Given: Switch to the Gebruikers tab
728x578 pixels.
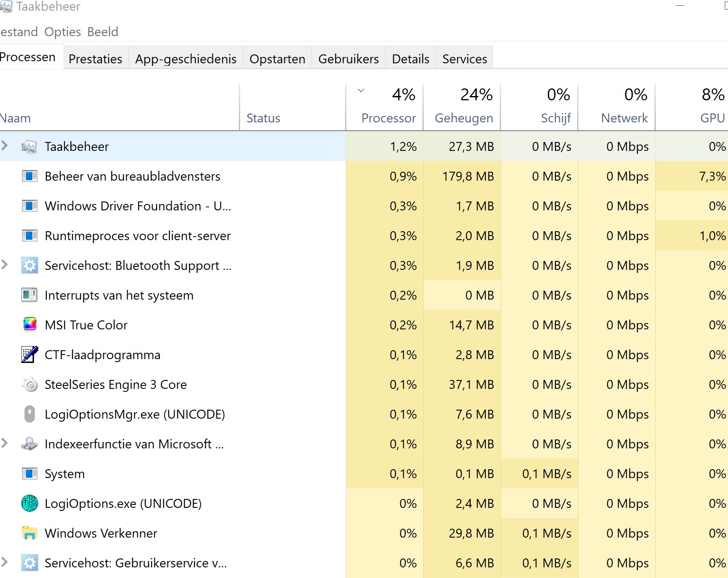Looking at the screenshot, I should coord(348,59).
